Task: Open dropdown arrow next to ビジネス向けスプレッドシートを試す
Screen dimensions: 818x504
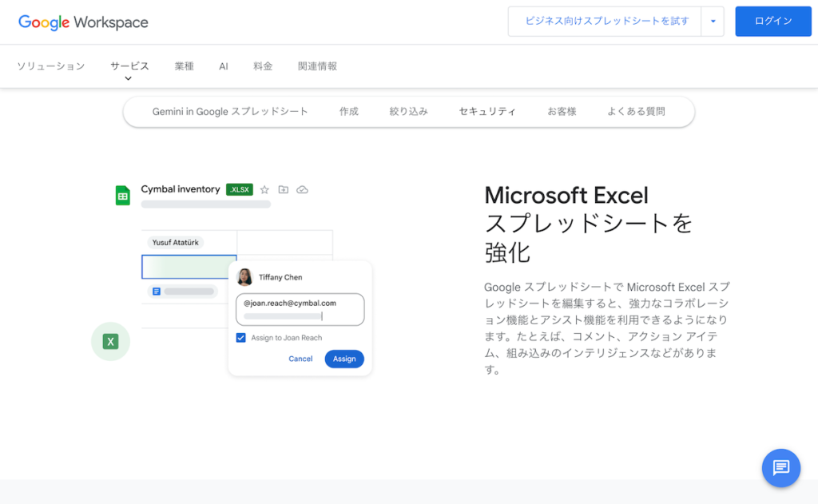Action: [x=713, y=22]
